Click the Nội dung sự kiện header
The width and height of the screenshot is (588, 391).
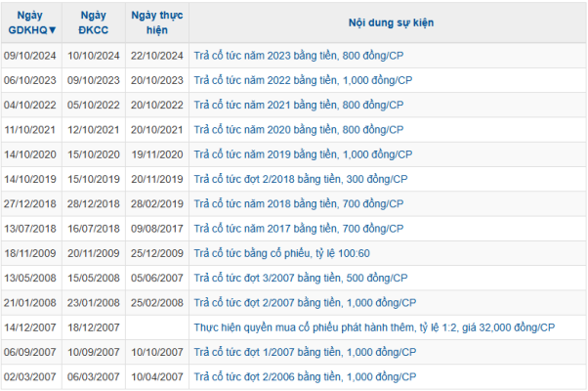pos(388,22)
